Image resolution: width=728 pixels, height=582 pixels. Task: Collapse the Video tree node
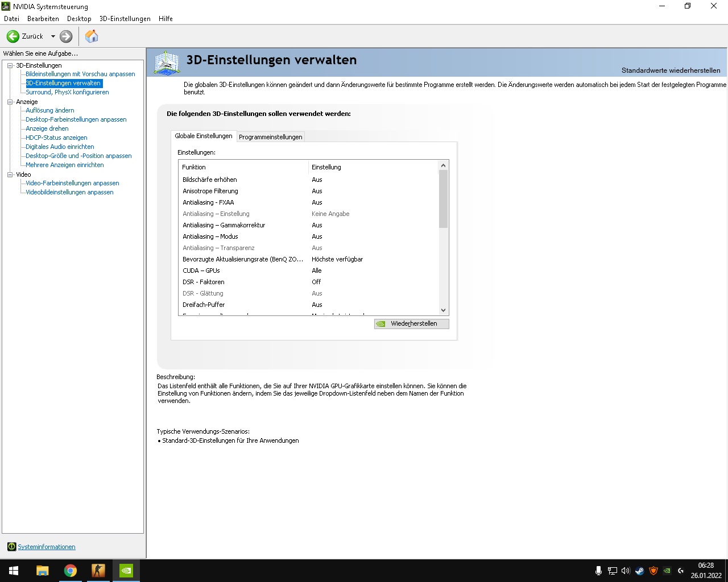click(10, 174)
